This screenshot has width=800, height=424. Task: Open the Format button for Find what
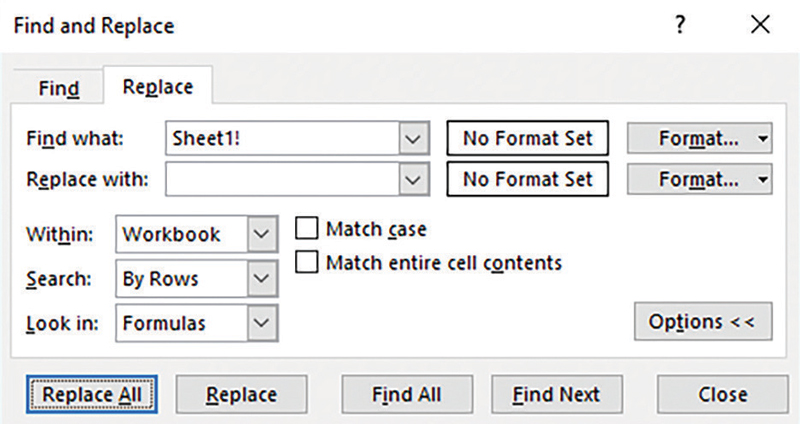click(690, 139)
